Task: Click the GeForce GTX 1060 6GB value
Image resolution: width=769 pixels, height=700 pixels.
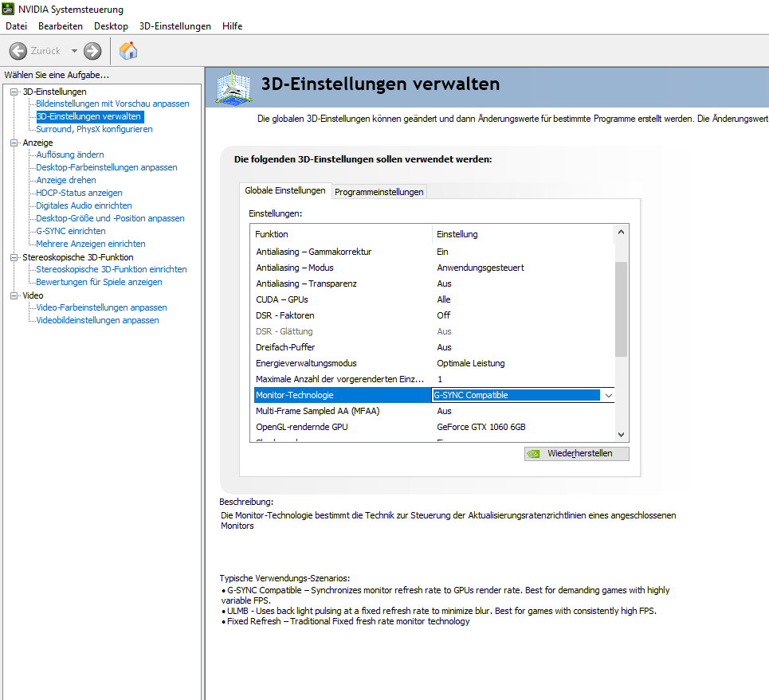Action: click(481, 427)
